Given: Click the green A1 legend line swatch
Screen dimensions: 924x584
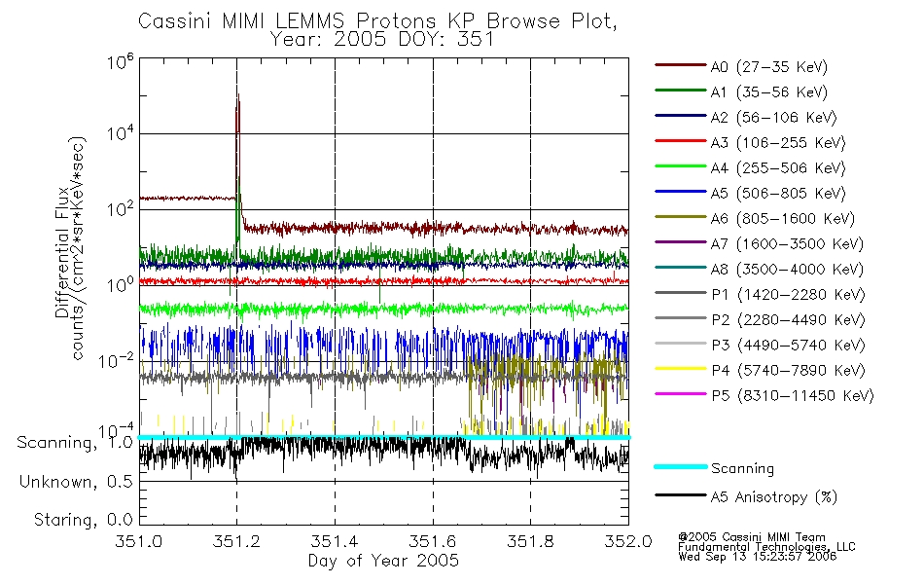Looking at the screenshot, I should coord(681,91).
